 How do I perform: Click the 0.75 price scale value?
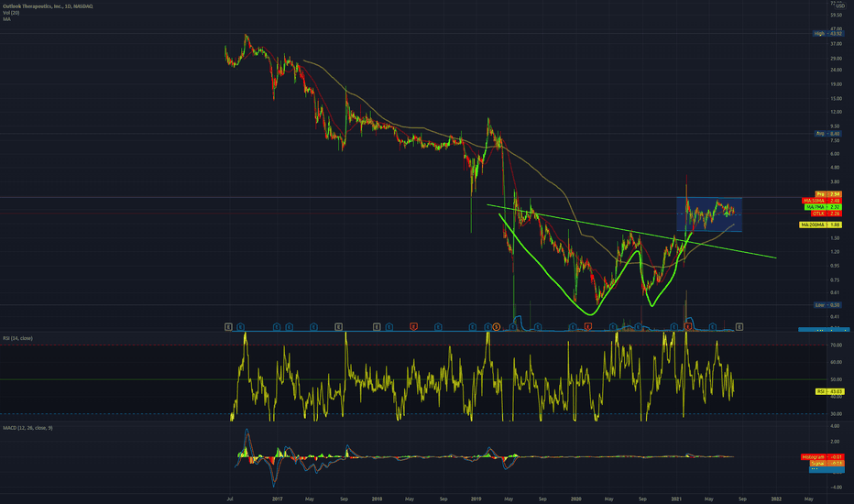click(x=835, y=280)
